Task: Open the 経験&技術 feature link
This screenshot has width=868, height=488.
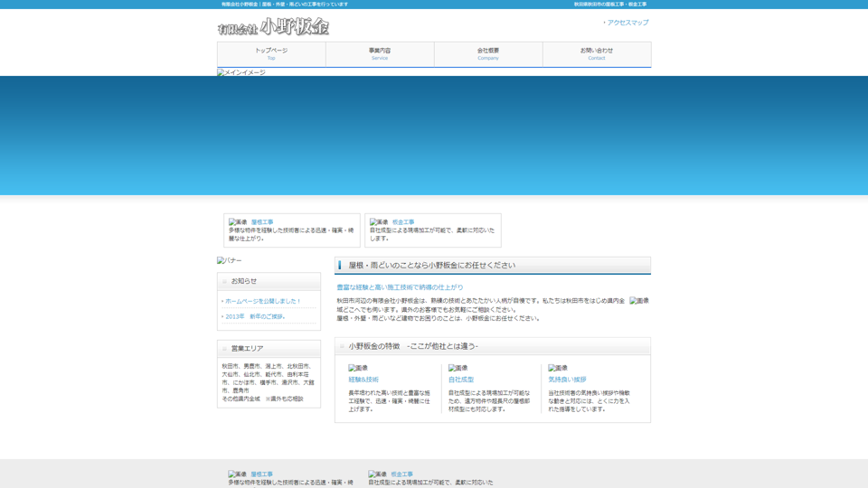Action: (363, 380)
